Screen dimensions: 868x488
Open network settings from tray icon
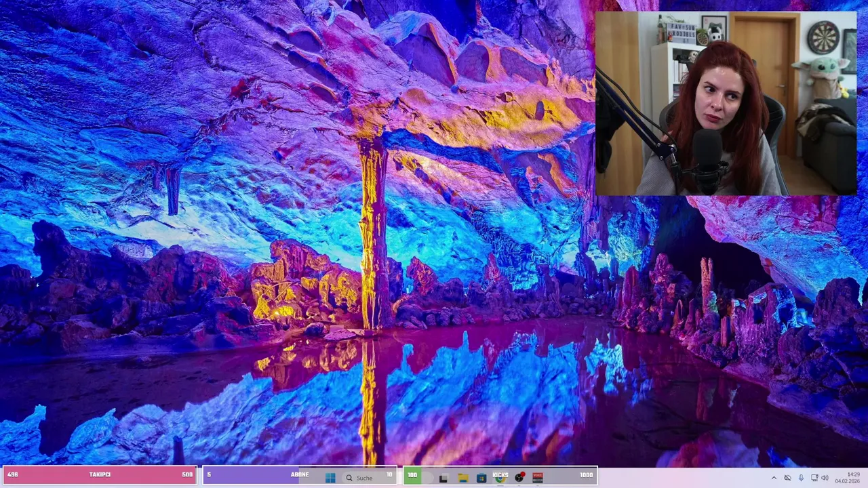click(814, 478)
